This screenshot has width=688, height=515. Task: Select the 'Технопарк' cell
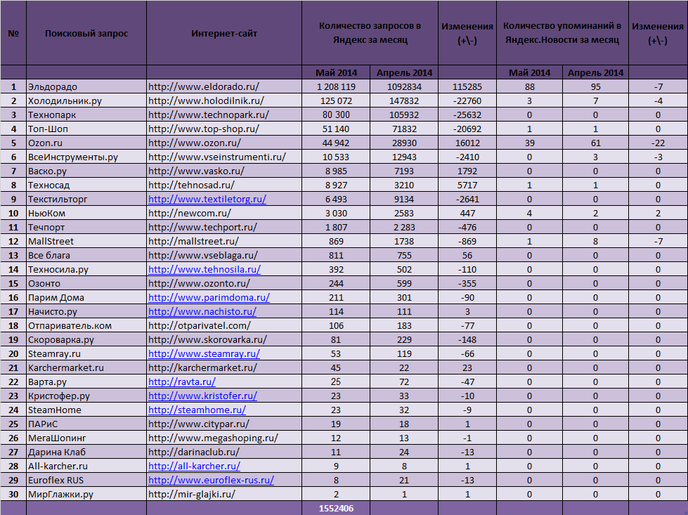(x=86, y=115)
